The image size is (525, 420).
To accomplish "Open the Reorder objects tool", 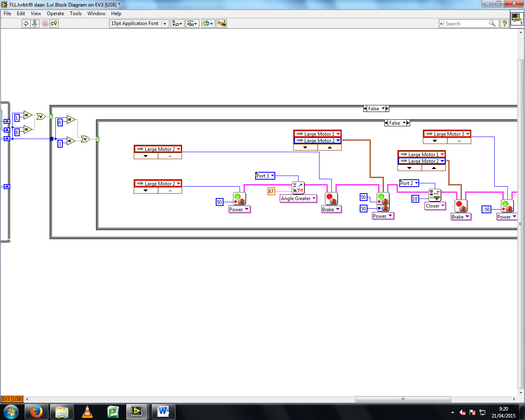I will 208,23.
